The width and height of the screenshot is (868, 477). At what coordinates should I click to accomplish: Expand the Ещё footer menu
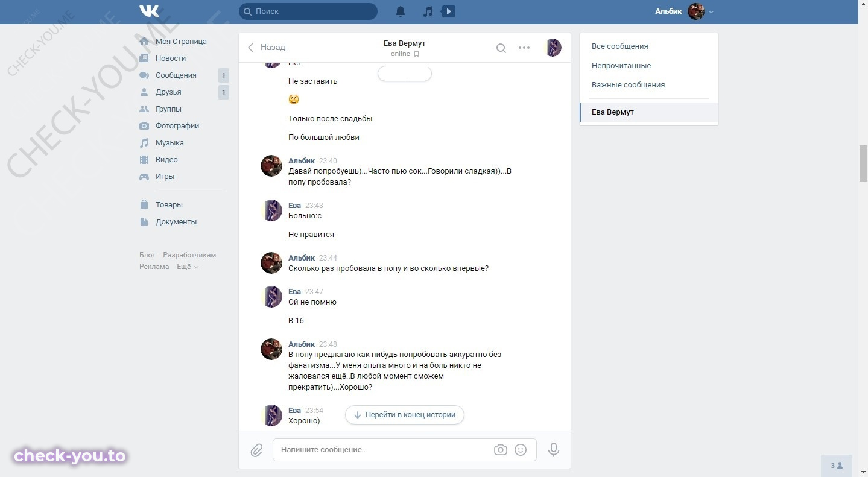pos(187,267)
